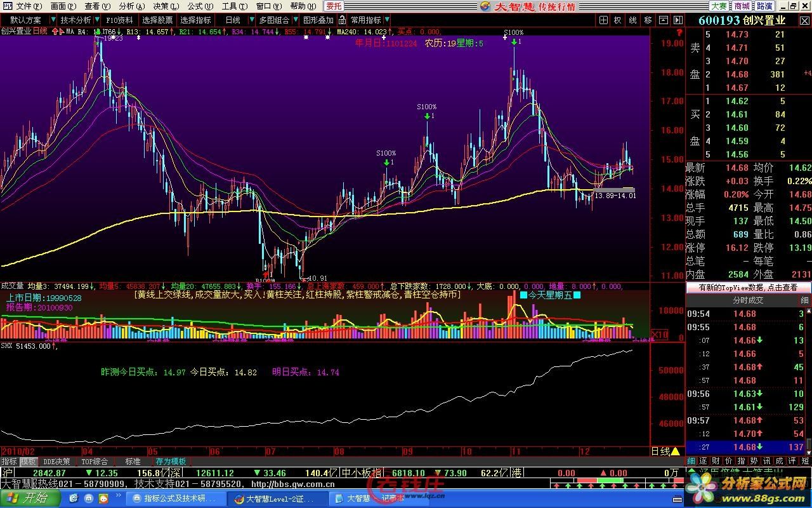This screenshot has height=508, width=812.
Task: Click the 日线 period toolbar button
Action: 233,20
